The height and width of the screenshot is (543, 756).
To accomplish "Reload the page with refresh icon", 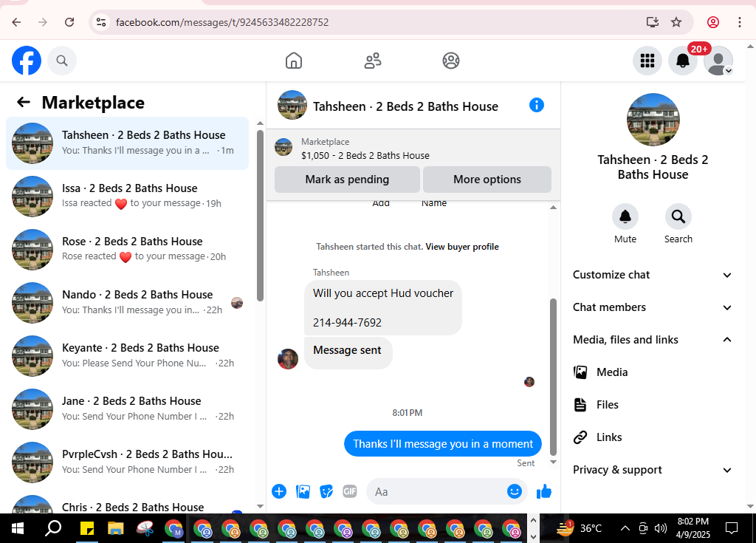I will [x=69, y=22].
